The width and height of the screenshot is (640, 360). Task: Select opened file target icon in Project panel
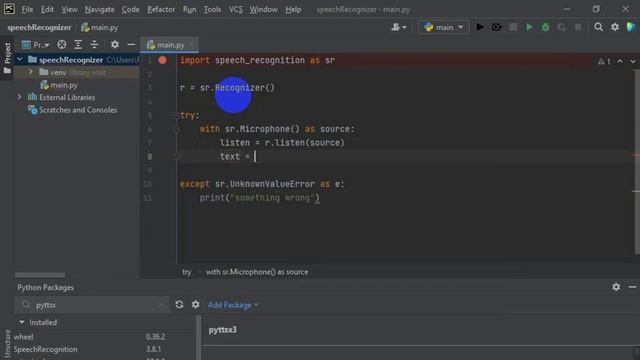tap(62, 44)
